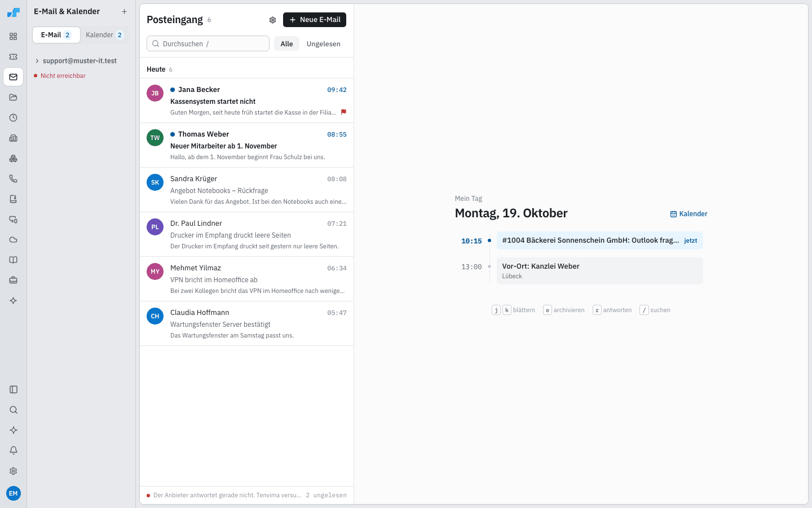This screenshot has width=812, height=508.
Task: Open the open-book knowledge icon
Action: (14, 260)
